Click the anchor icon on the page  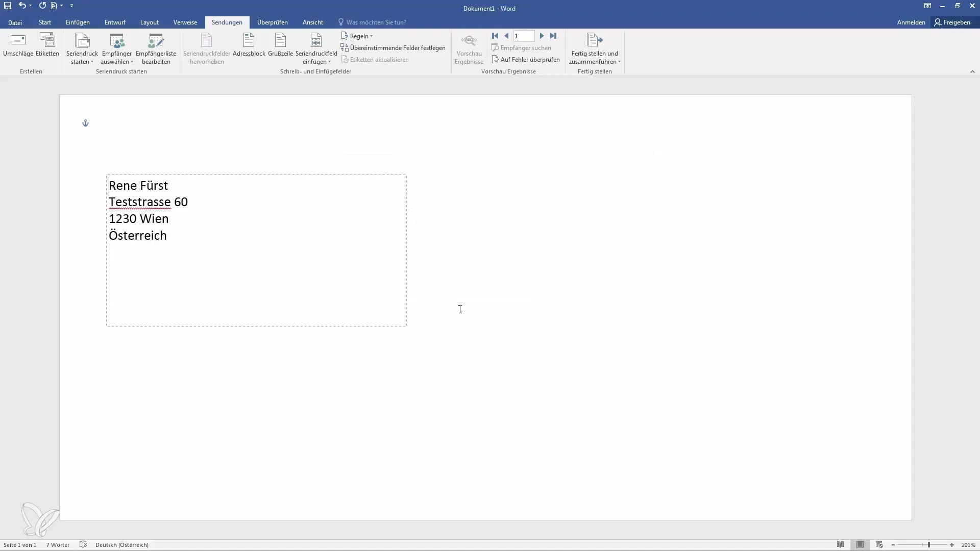(86, 123)
